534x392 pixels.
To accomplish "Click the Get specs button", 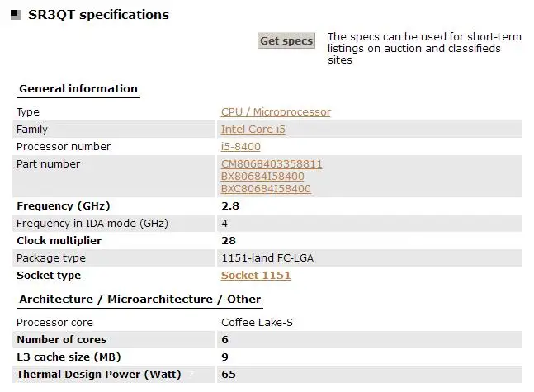I will click(x=286, y=41).
